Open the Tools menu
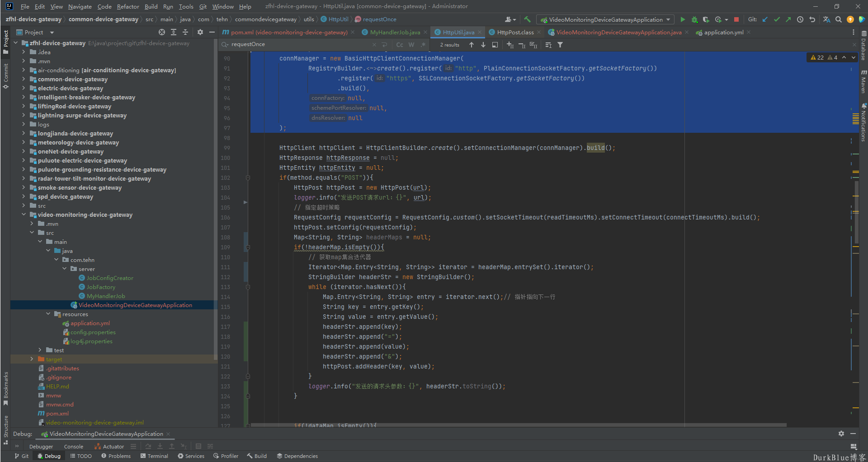868x462 pixels. [186, 6]
